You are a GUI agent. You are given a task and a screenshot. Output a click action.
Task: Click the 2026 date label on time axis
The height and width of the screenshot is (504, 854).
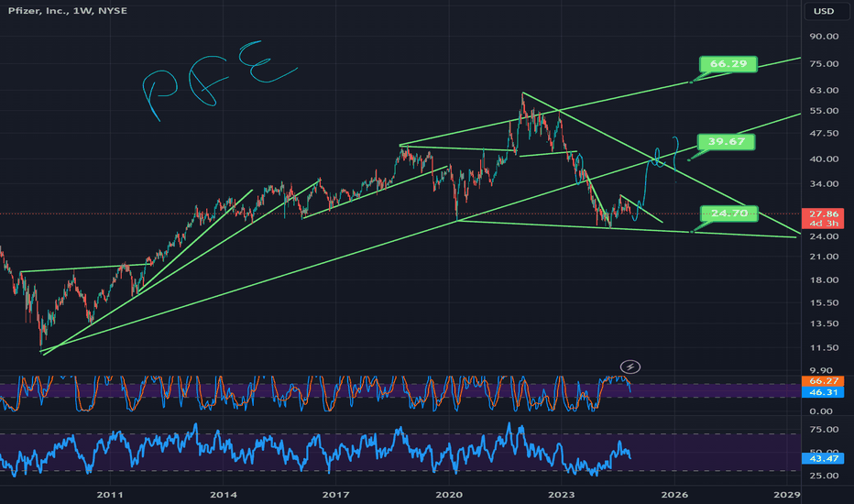(674, 495)
